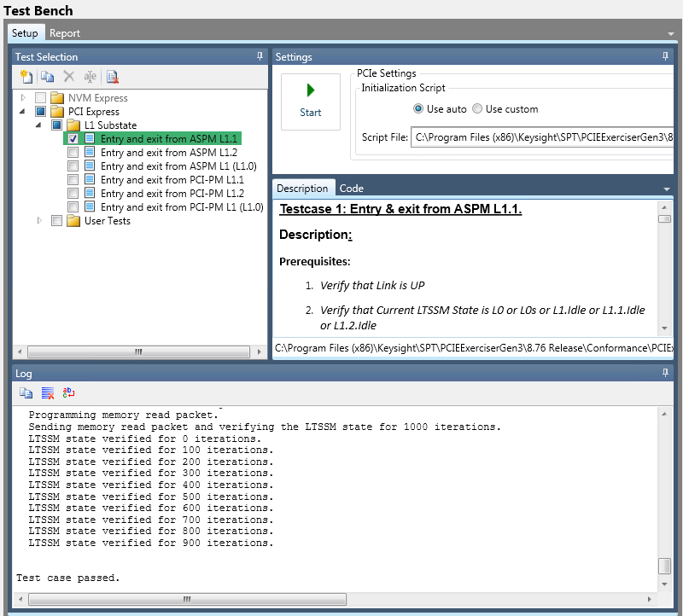This screenshot has width=683, height=616.
Task: Clear the log with the red X icon
Action: (x=48, y=392)
